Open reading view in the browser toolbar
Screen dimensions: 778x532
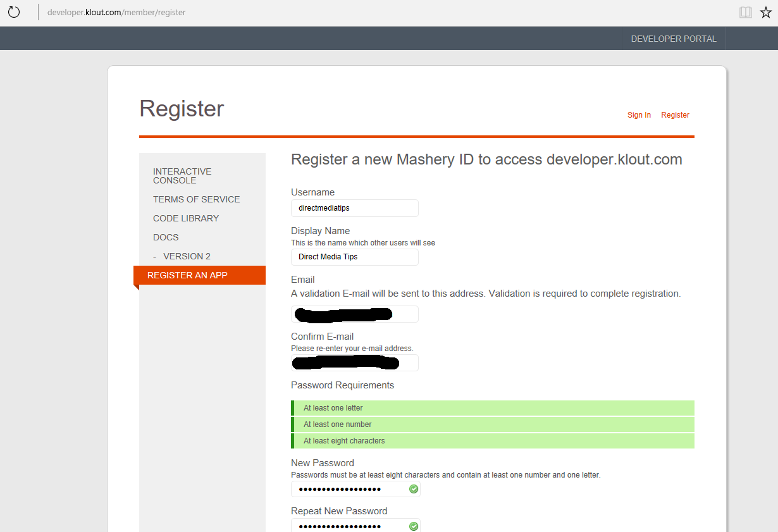[x=745, y=11]
